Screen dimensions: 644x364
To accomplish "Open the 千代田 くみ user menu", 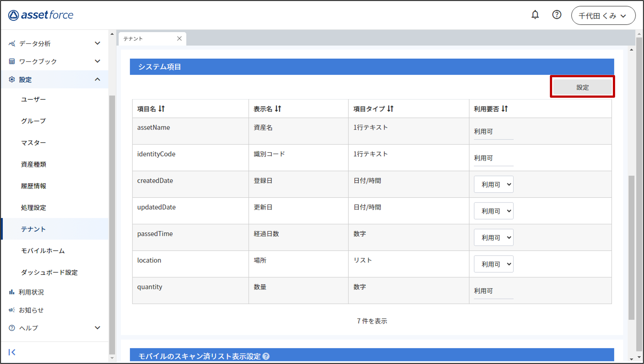I will (603, 16).
